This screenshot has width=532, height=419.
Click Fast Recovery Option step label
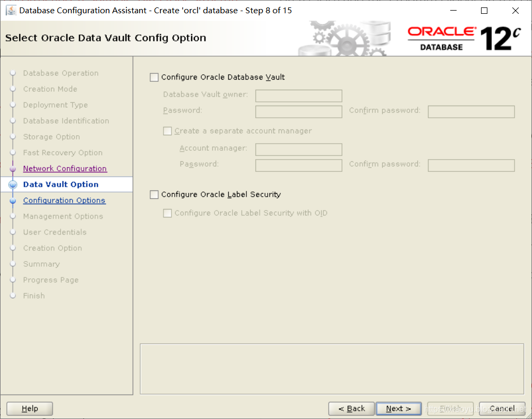[63, 153]
